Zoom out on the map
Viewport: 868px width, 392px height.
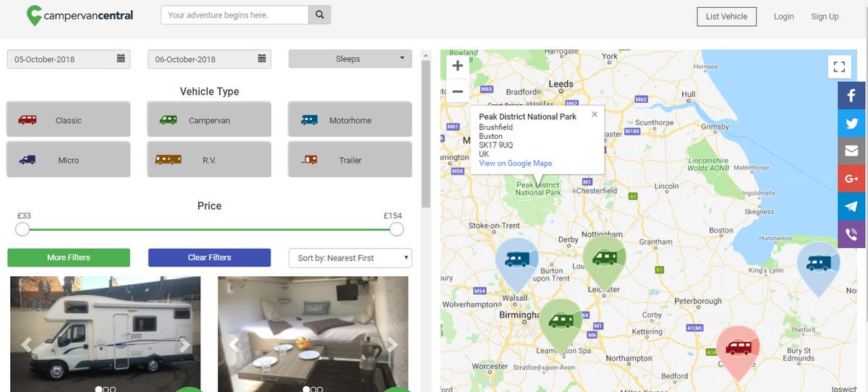pyautogui.click(x=457, y=91)
